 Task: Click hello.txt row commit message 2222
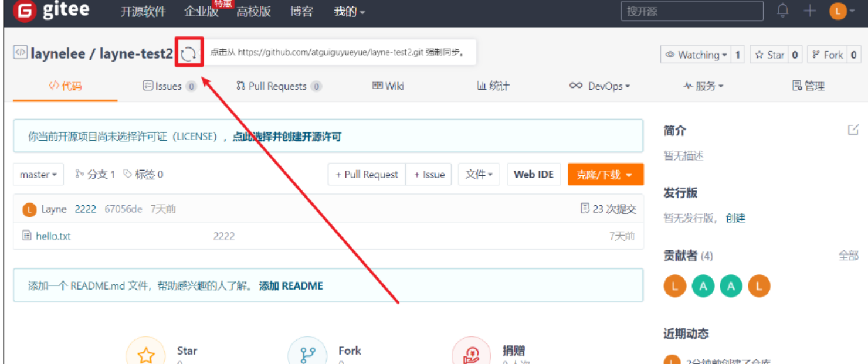pos(224,236)
